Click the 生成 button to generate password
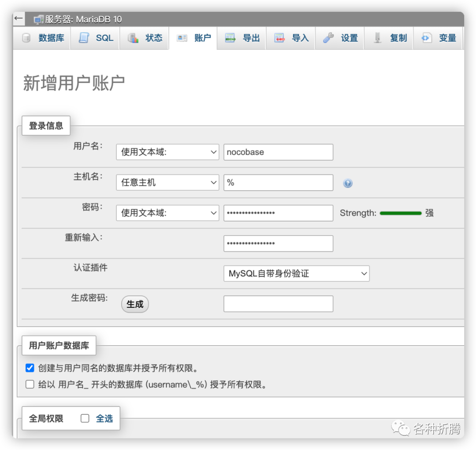This screenshot has width=476, height=450. coord(135,304)
